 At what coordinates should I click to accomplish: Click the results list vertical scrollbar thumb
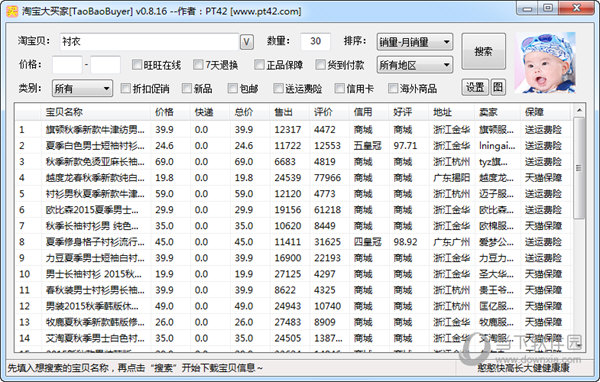pyautogui.click(x=579, y=168)
